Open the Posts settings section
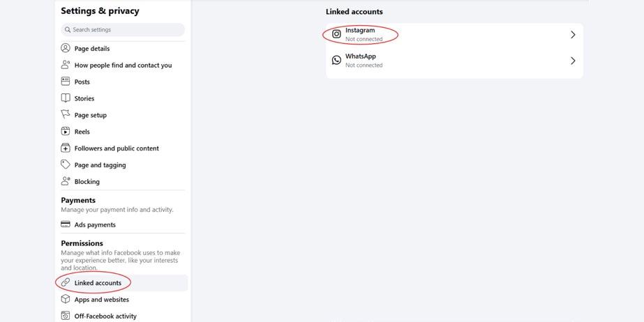This screenshot has height=322, width=644. 82,82
